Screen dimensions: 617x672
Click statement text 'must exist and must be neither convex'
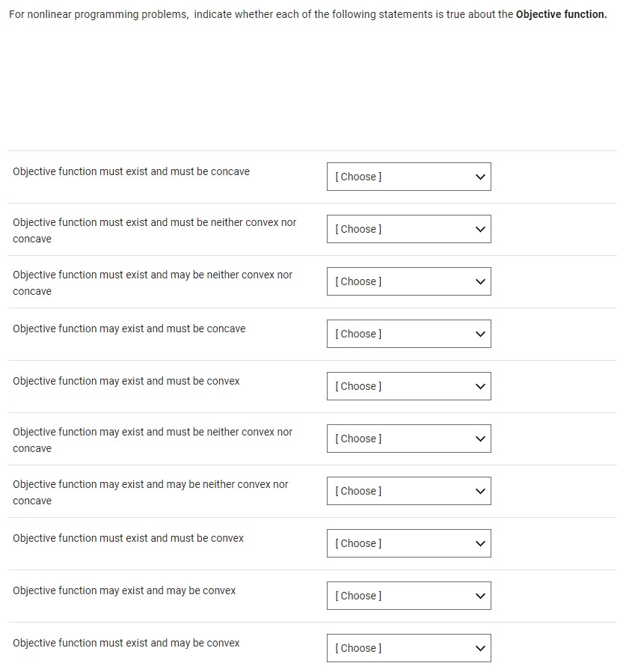point(154,222)
